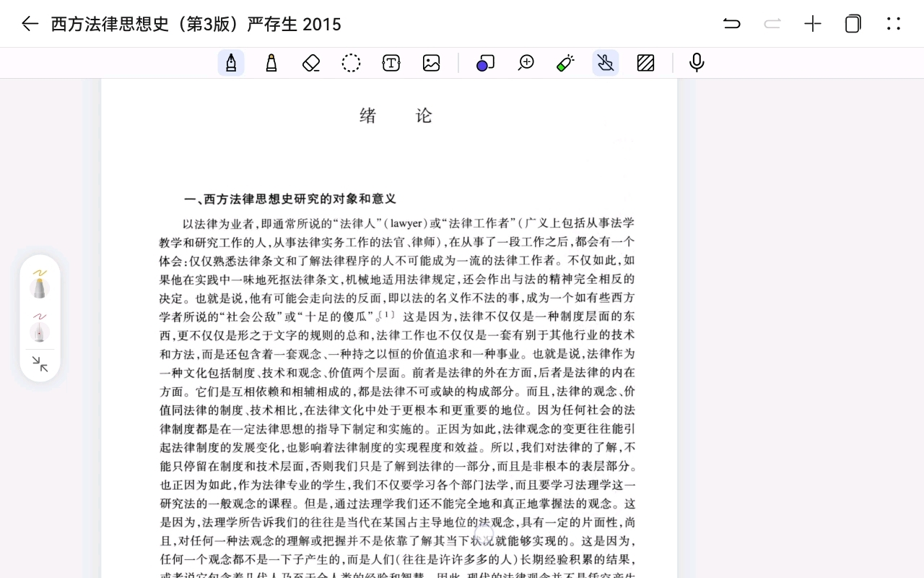The width and height of the screenshot is (924, 578).
Task: Go back with the left arrow icon
Action: tap(30, 24)
